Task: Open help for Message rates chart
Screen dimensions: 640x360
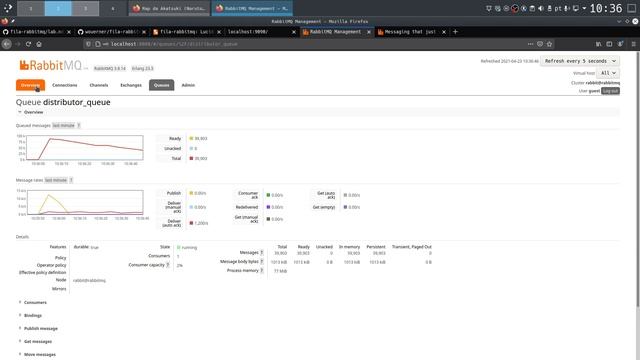Action: pyautogui.click(x=71, y=180)
